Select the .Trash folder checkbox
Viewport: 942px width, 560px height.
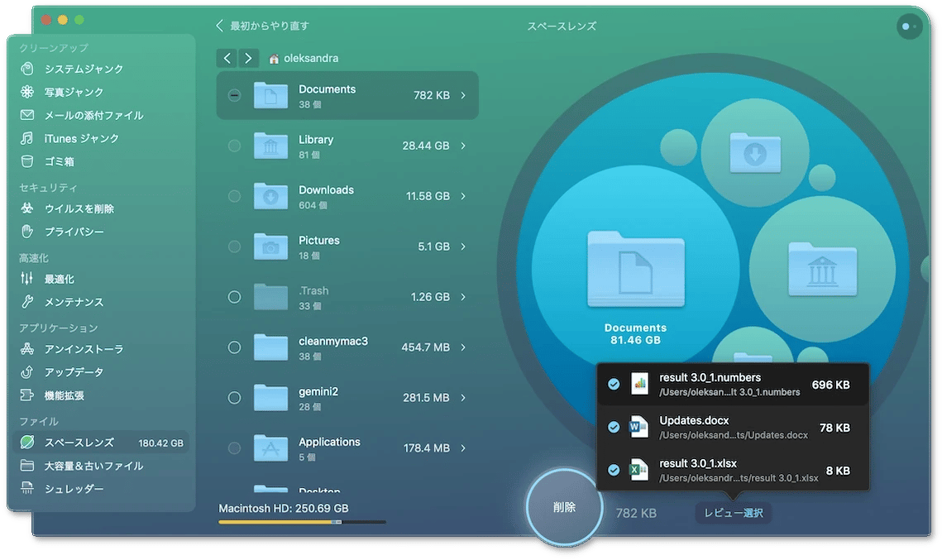click(234, 297)
